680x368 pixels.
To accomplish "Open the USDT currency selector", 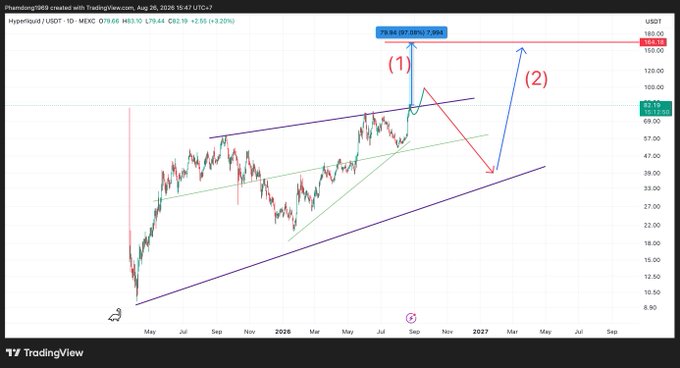I will [x=653, y=21].
